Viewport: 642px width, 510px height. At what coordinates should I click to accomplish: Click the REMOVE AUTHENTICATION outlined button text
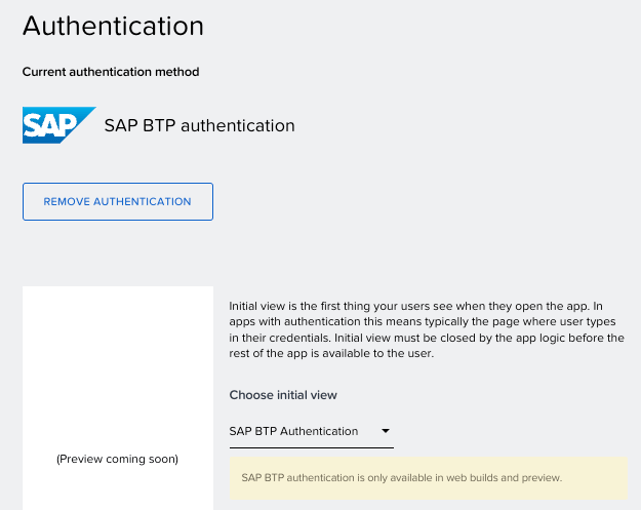[118, 202]
